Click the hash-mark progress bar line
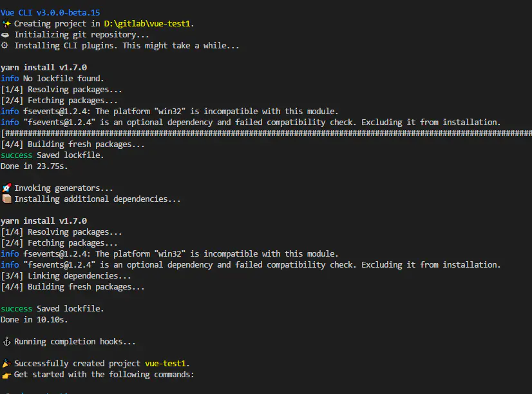Viewport: 532px width, 394px height. 267,133
